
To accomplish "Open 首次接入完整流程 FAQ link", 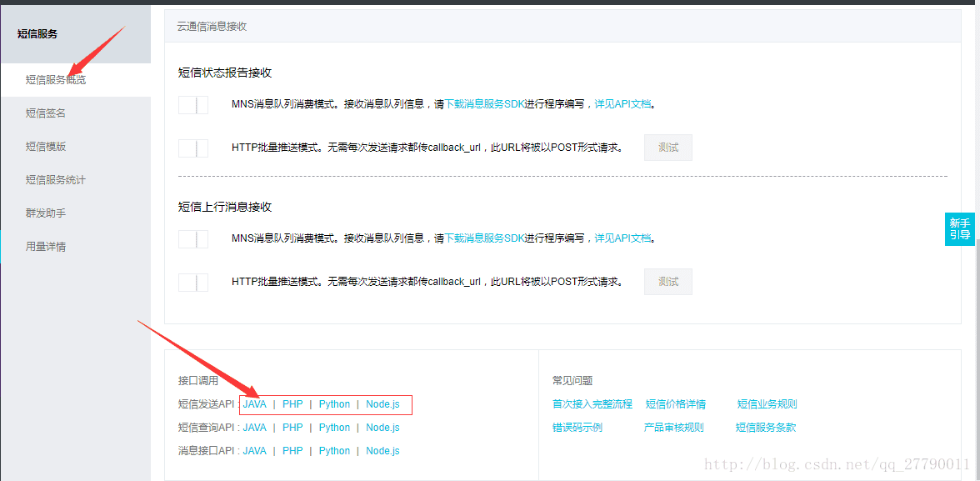I will [x=592, y=404].
